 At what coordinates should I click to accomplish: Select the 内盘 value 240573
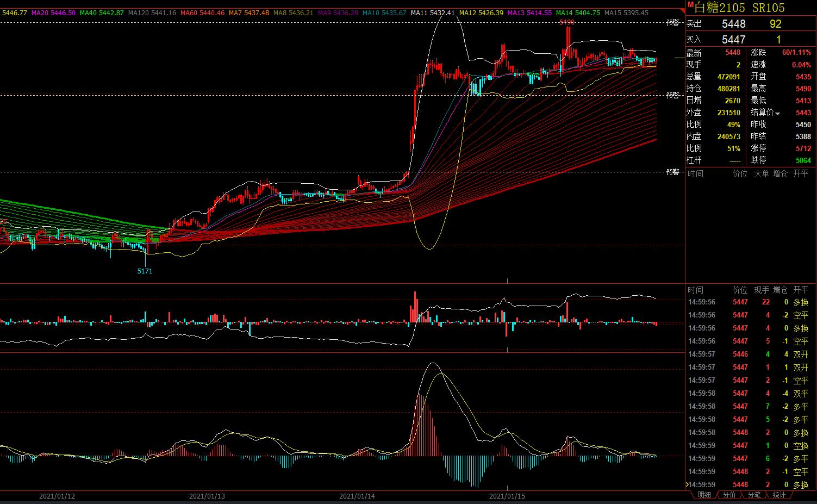tap(728, 136)
